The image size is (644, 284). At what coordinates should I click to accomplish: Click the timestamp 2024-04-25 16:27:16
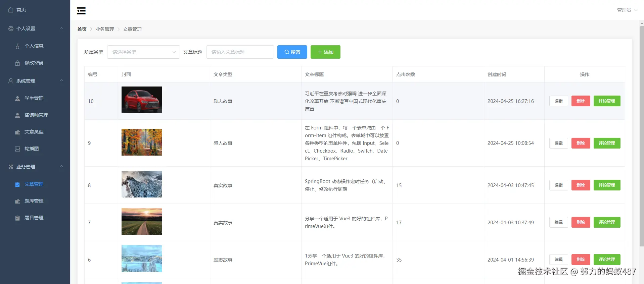click(511, 101)
